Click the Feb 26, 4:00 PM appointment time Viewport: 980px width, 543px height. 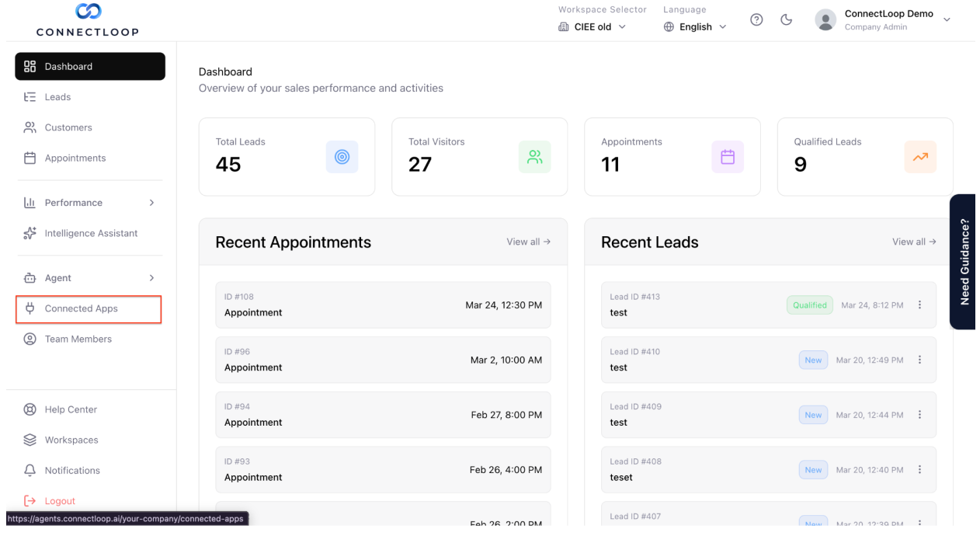[506, 470]
